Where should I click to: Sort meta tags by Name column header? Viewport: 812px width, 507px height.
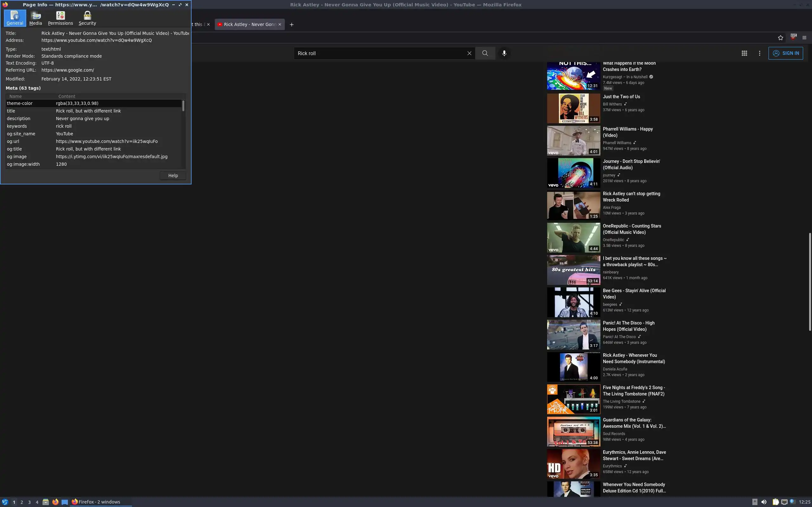pos(30,96)
